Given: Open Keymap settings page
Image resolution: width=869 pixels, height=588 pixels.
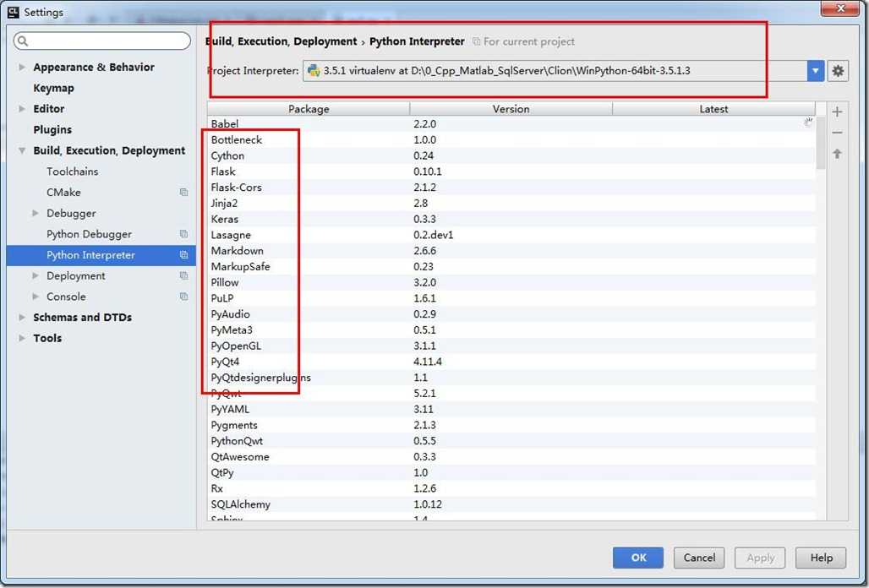Looking at the screenshot, I should (53, 88).
